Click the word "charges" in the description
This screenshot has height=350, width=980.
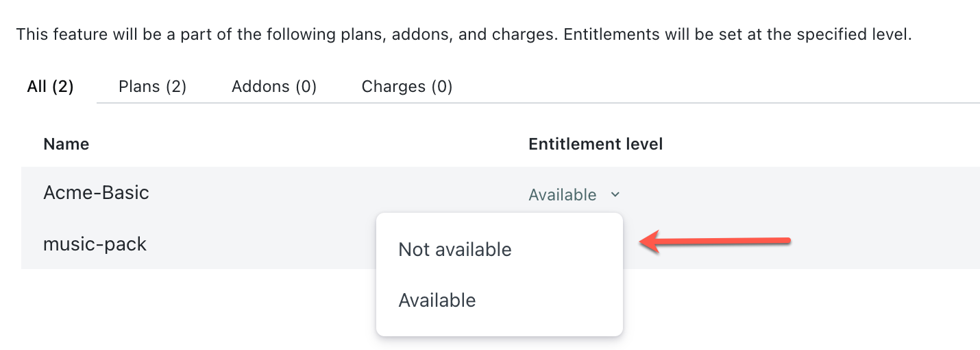[524, 34]
